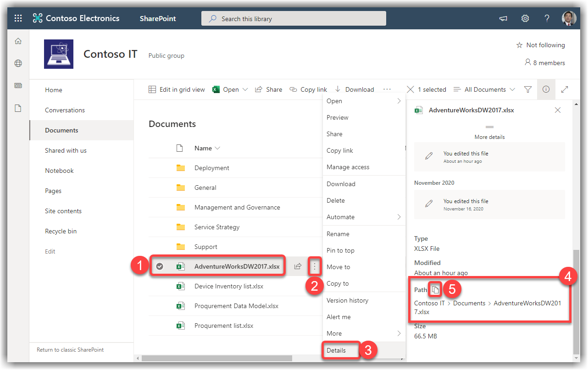Viewport: 588px width, 370px height.
Task: Open the app launcher waffle icon
Action: [x=18, y=18]
